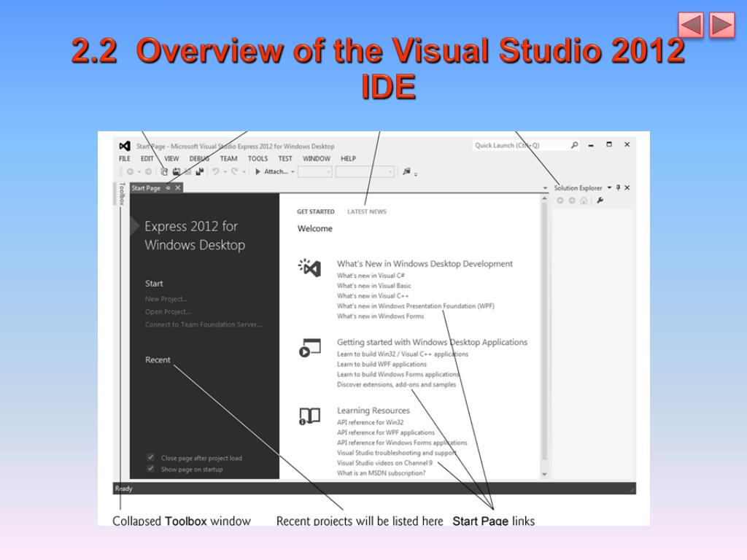The image size is (747, 560).
Task: Open Solution Explorer window position dropdown
Action: click(x=609, y=187)
